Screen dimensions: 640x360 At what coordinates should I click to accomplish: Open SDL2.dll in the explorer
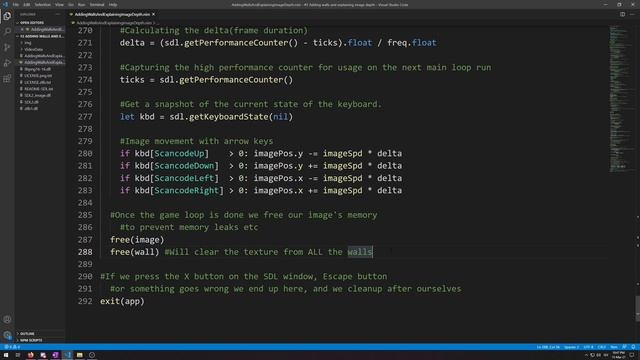pos(31,102)
